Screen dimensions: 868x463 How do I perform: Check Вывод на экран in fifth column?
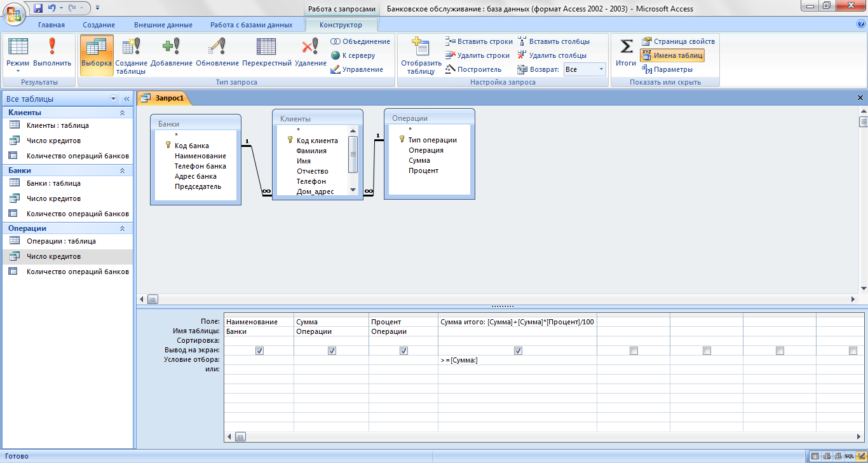click(634, 350)
